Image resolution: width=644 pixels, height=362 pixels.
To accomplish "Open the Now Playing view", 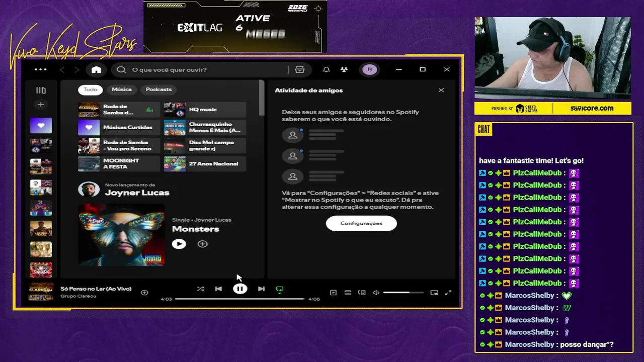I will coord(333,292).
